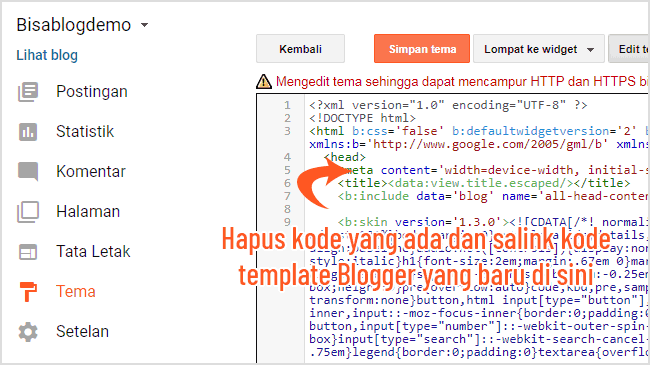Click the Kembali button
Viewport: 650px width, 365px height.
[x=301, y=49]
